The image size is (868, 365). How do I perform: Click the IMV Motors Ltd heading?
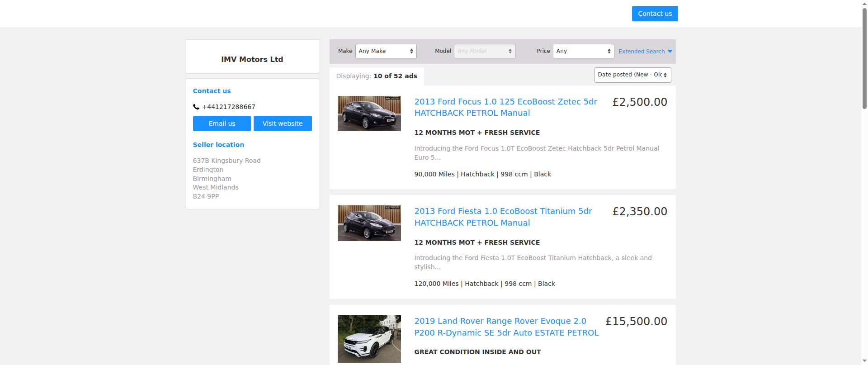click(252, 59)
